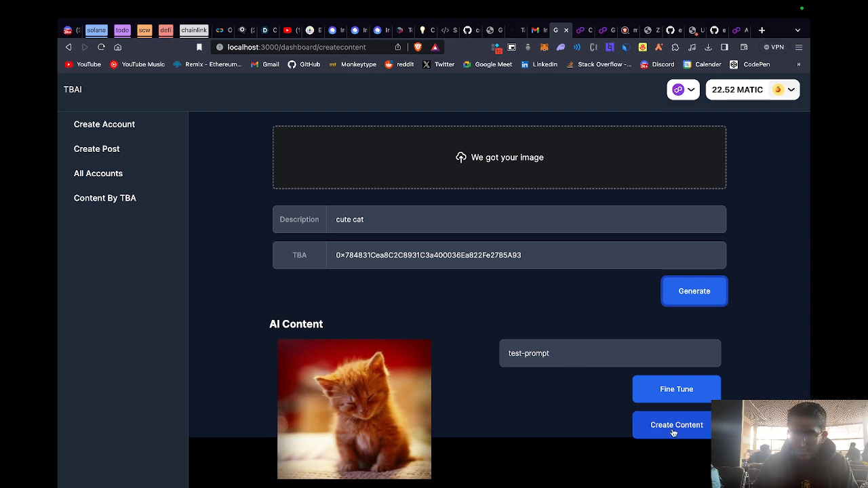Go to Create Account in sidebar
This screenshot has height=488, width=868.
[104, 124]
